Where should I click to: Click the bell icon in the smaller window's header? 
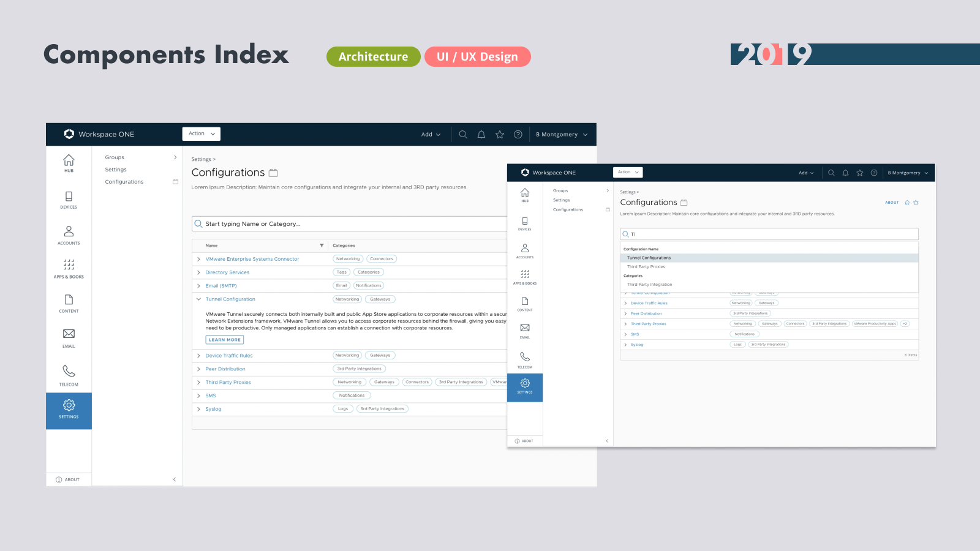(x=845, y=173)
